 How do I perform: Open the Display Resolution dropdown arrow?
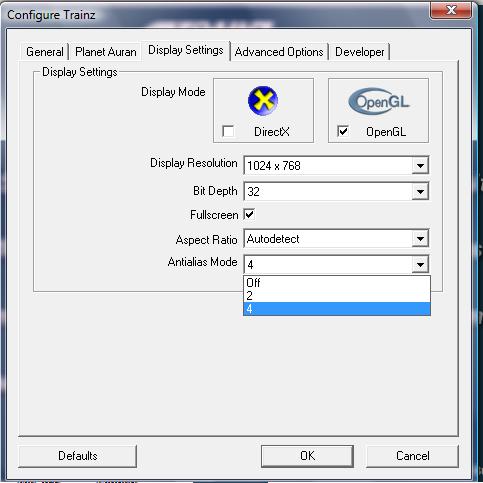[420, 165]
